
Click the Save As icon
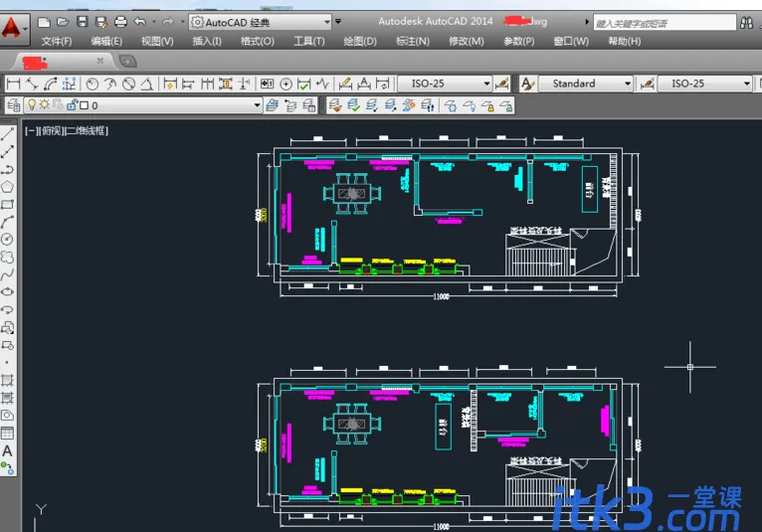101,22
